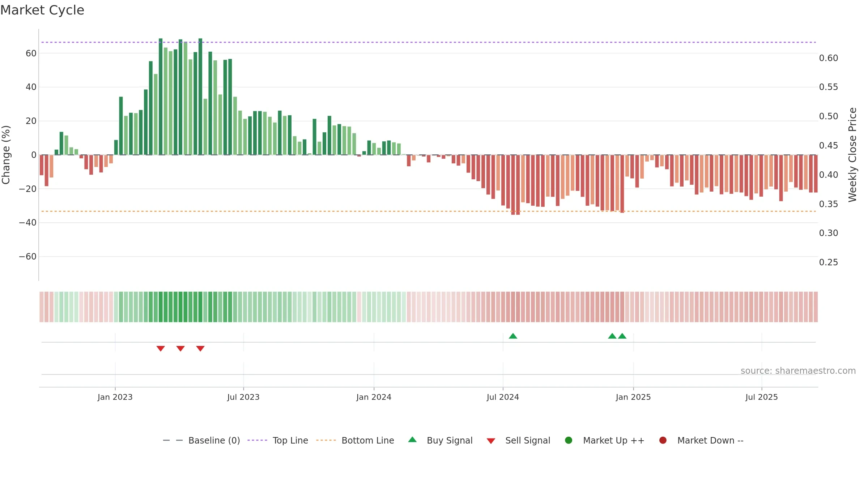Click the 0.25 weekly close price tick
This screenshot has width=868, height=488.
coord(829,262)
